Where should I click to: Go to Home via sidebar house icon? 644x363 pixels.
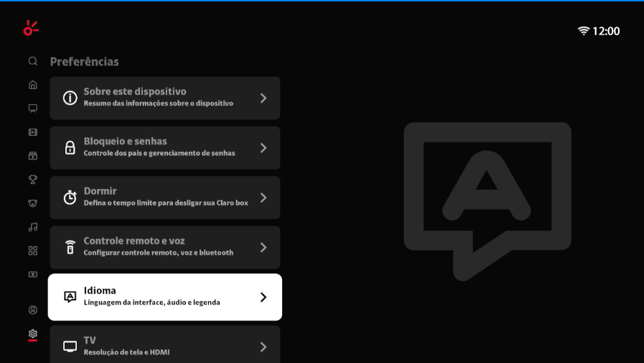click(x=33, y=85)
